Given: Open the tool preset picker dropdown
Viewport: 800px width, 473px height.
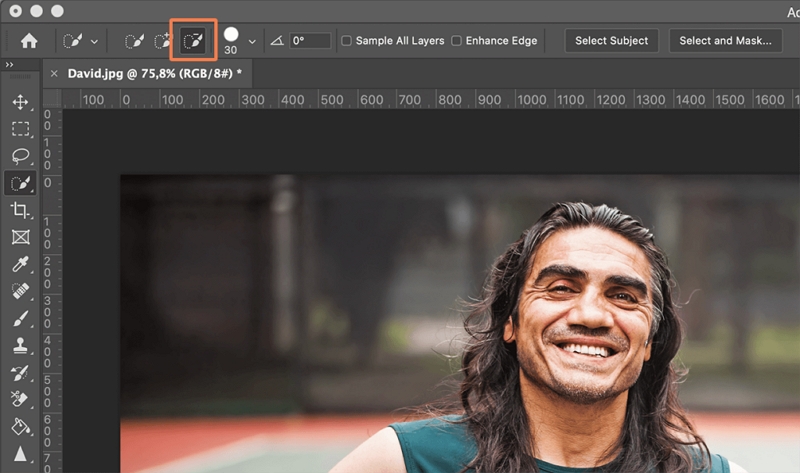Looking at the screenshot, I should pyautogui.click(x=80, y=41).
